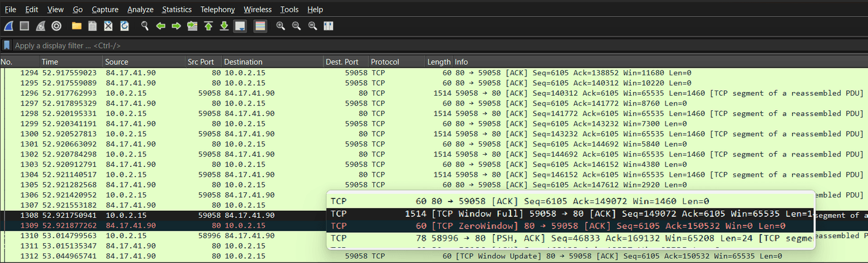
Task: Select packet 1296 with Seq=140312
Action: point(434,93)
